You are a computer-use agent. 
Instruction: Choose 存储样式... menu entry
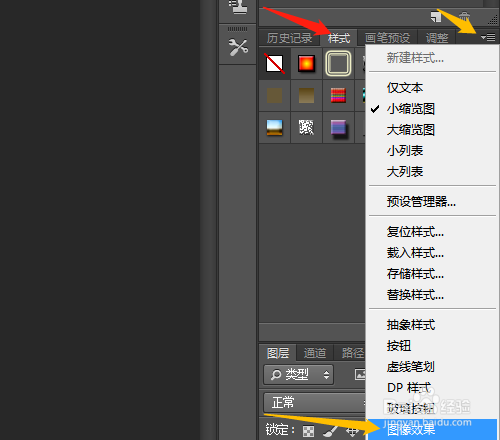coord(415,274)
